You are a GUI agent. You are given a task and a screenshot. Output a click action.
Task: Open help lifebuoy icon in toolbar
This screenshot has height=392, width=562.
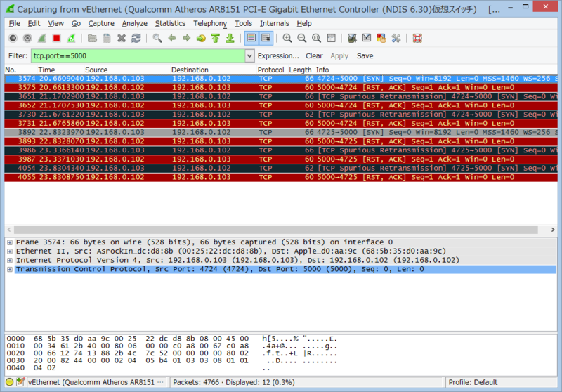[417, 38]
